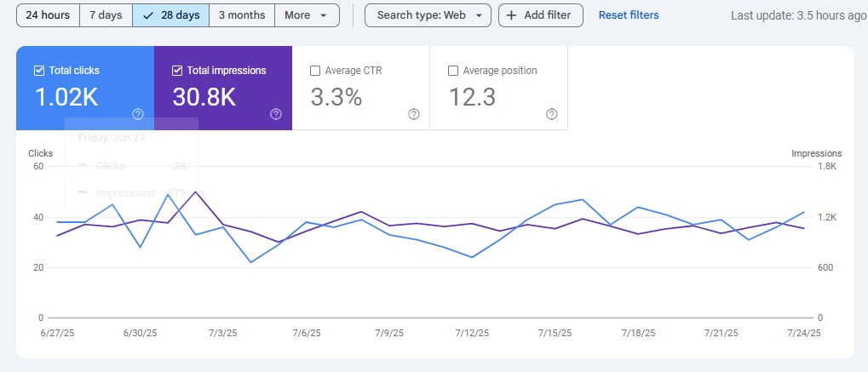868x372 pixels.
Task: Open the More date range dropdown
Action: [307, 15]
